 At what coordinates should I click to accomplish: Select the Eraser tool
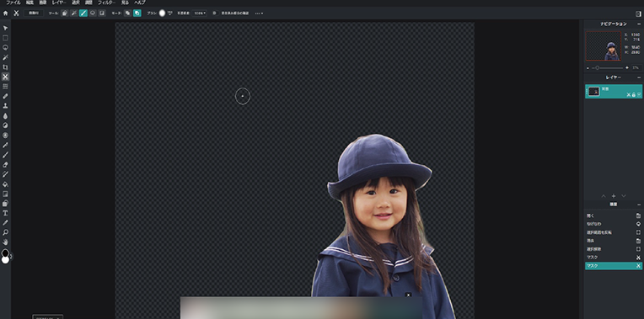[x=5, y=164]
